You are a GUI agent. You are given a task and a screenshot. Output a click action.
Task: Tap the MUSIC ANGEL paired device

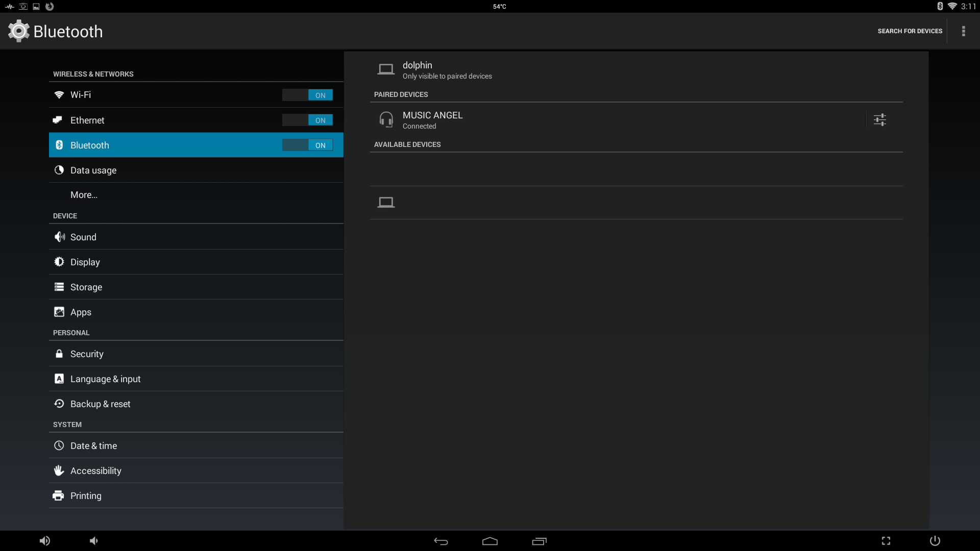pyautogui.click(x=618, y=120)
